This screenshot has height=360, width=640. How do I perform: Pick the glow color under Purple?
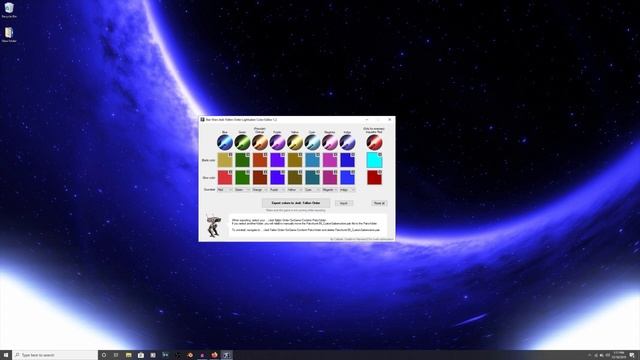277,178
